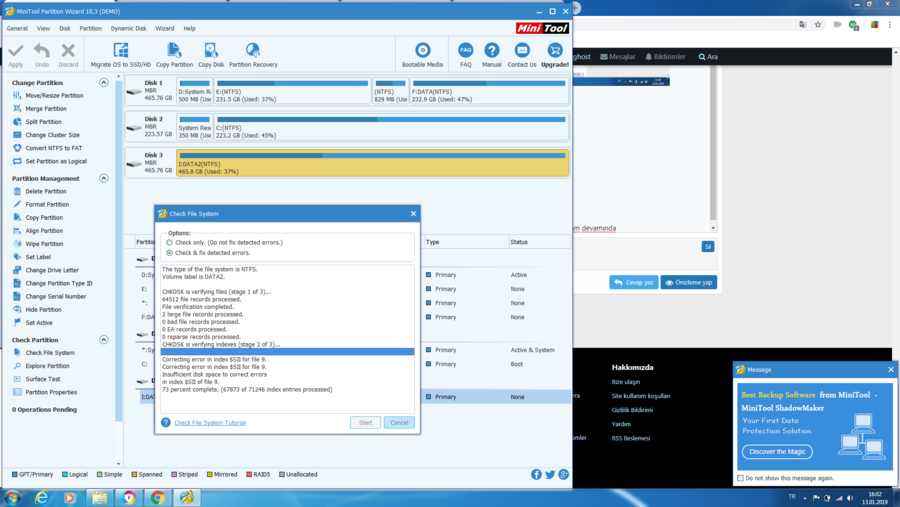This screenshot has width=900, height=507.
Task: Open Internet Explorer from taskbar
Action: click(x=41, y=498)
